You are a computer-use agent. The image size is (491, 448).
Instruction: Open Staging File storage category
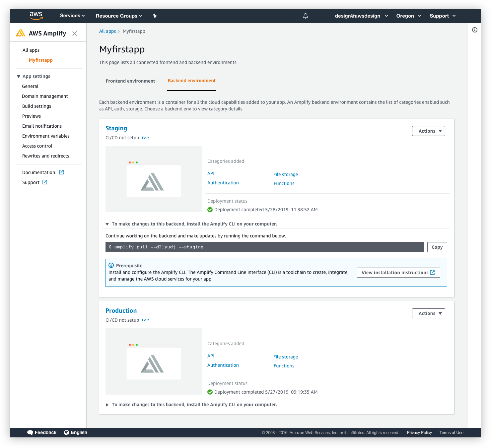[x=286, y=174]
